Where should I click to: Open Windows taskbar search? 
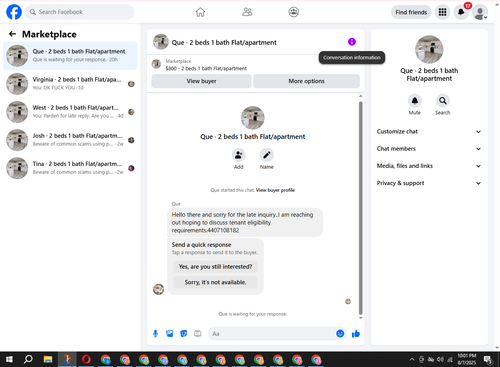coord(28,359)
